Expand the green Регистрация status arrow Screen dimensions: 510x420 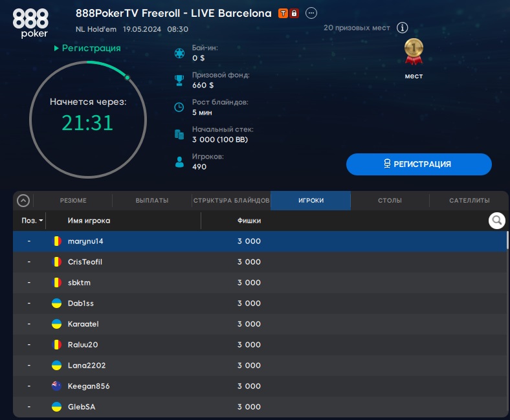(x=56, y=48)
